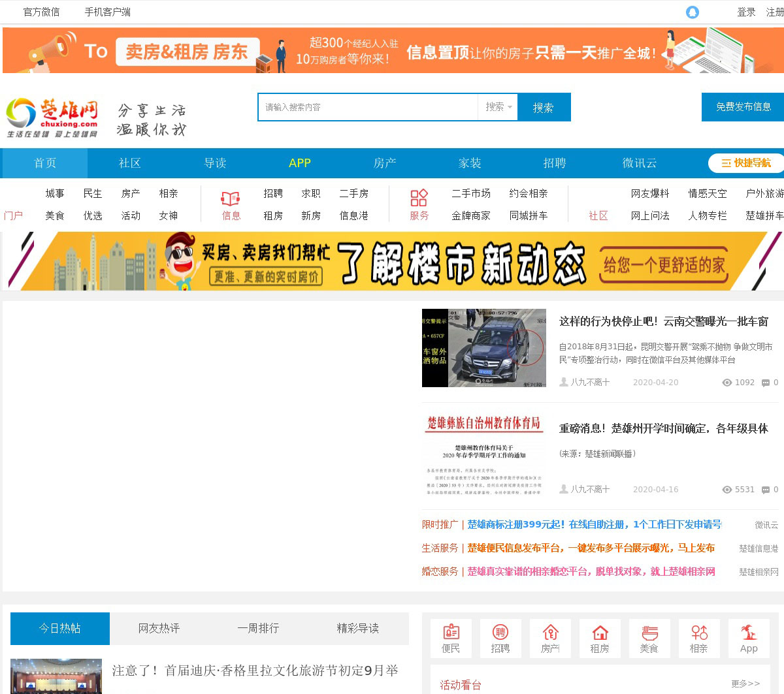Open the 快捷导航 quick navigation menu
This screenshot has height=694, width=784.
(x=745, y=163)
